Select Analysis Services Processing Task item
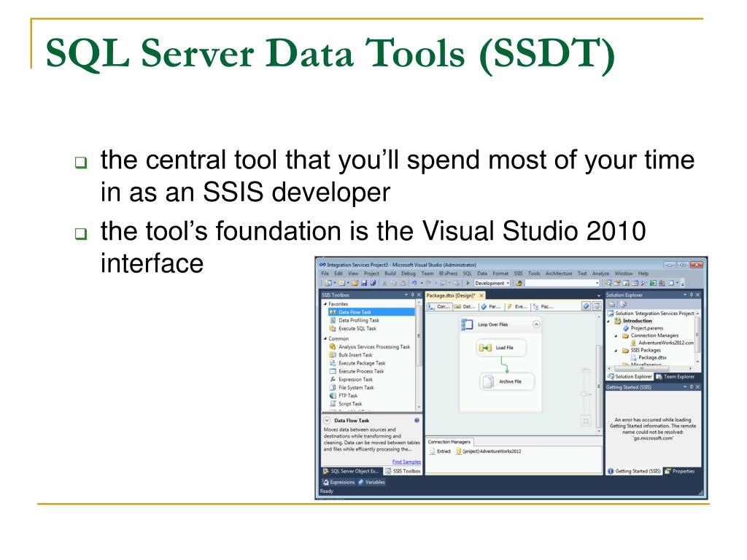 [369, 346]
